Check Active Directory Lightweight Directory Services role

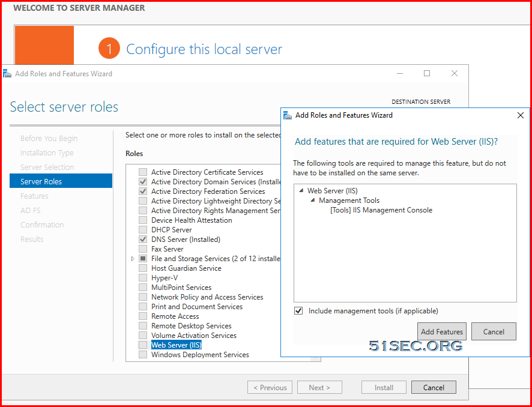pyautogui.click(x=143, y=200)
